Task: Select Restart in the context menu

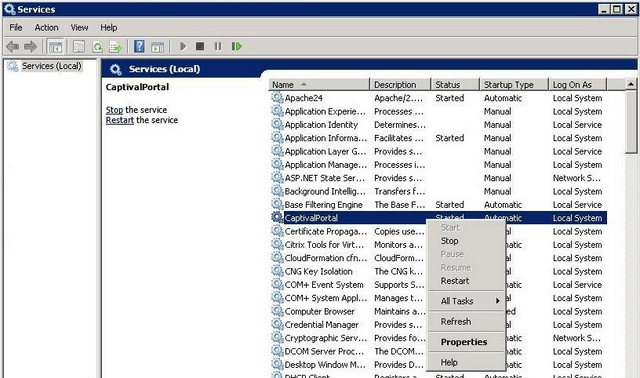Action: (x=455, y=281)
